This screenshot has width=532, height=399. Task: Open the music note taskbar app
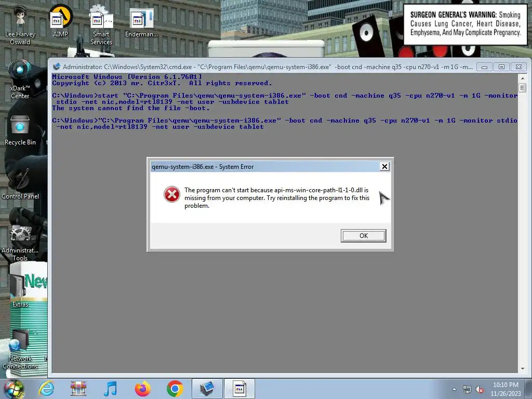(x=111, y=389)
